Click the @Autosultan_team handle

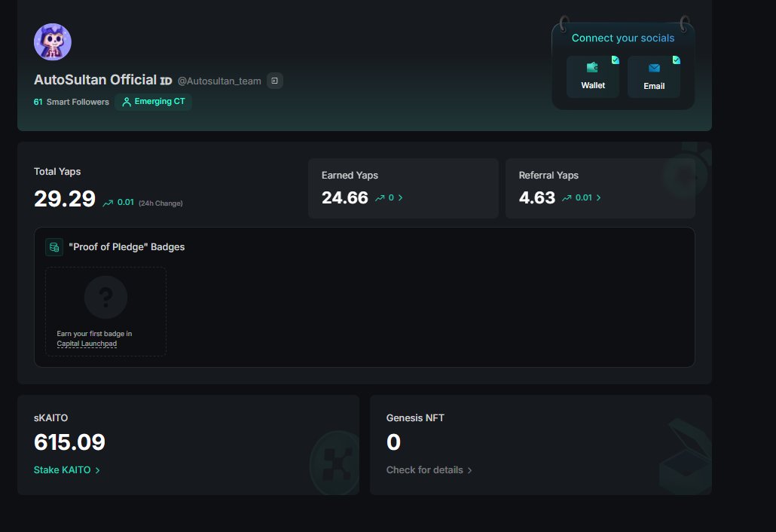pyautogui.click(x=219, y=81)
